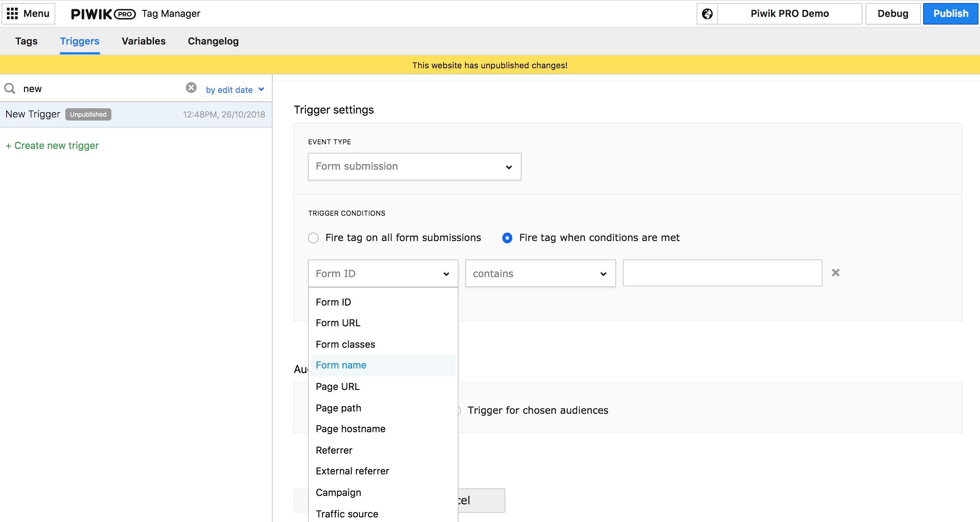Screen dimensions: 980x522
Task: Choose Form ID from the list
Action: [x=383, y=302]
